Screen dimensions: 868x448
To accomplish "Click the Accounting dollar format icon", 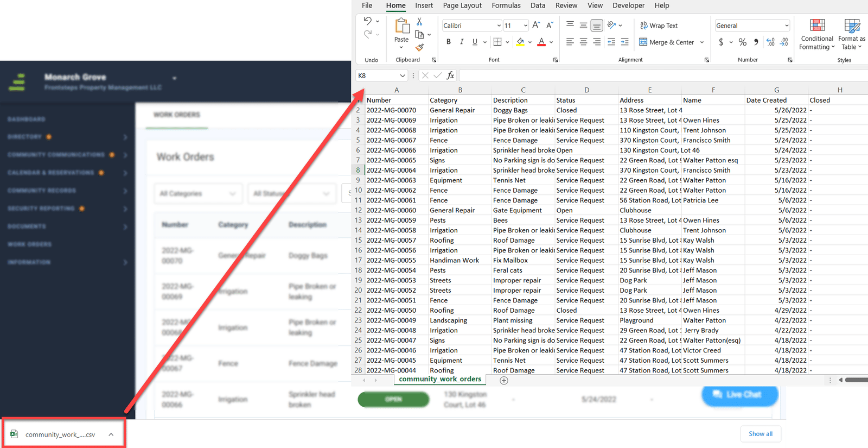I will pyautogui.click(x=721, y=42).
